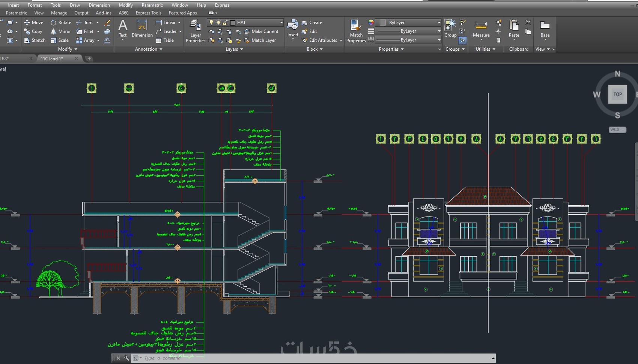Toggle the HAT layer lock icon
This screenshot has height=364, width=638.
[225, 23]
